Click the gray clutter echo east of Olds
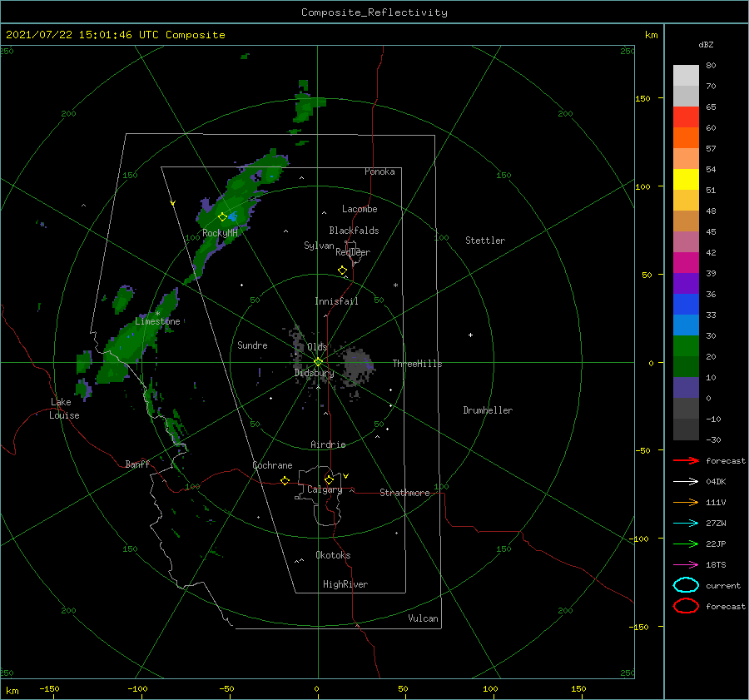 pyautogui.click(x=356, y=365)
